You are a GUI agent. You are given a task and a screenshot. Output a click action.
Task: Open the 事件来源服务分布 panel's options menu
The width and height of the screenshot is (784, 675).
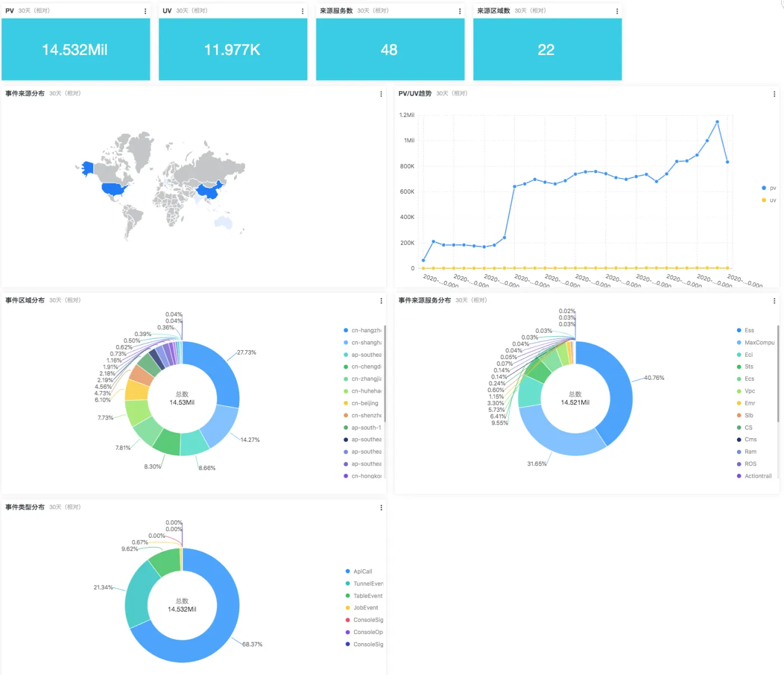click(x=774, y=301)
